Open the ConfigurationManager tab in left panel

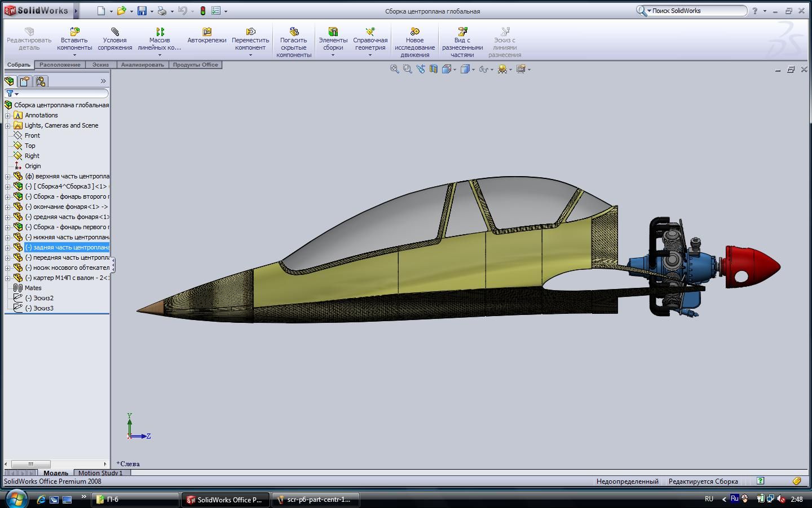(x=41, y=81)
